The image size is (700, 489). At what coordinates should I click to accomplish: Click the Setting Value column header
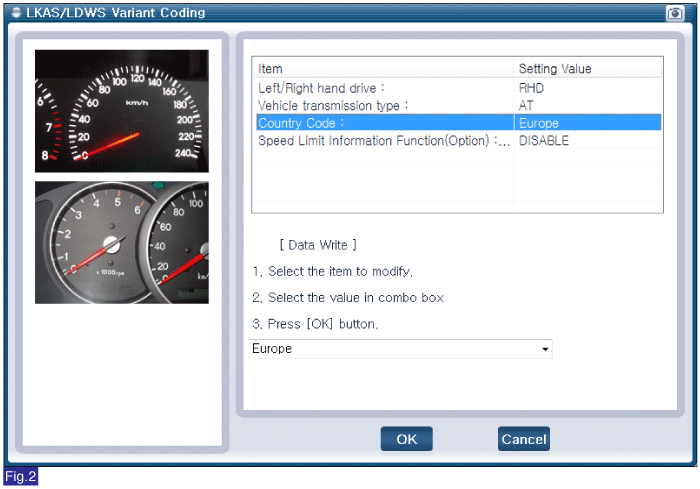588,69
